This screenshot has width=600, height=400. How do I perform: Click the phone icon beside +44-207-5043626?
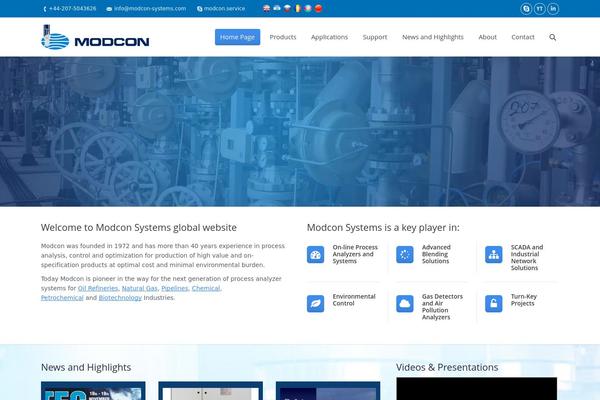(x=45, y=9)
